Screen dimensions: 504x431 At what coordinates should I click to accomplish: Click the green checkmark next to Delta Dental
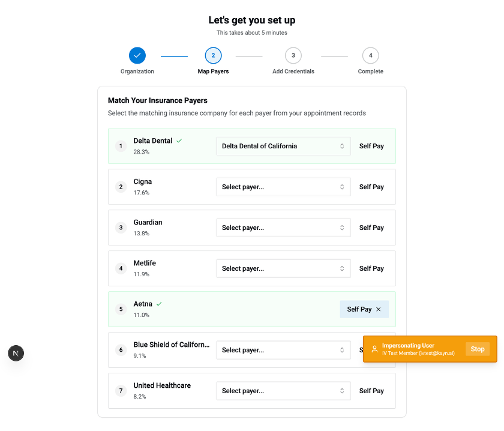coord(179,140)
